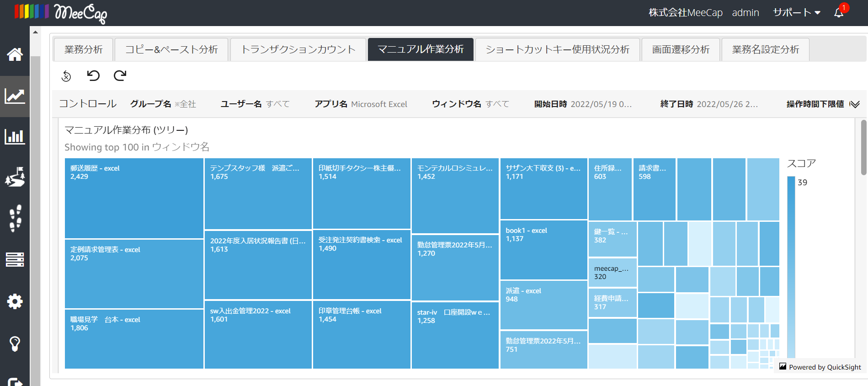This screenshot has width=868, height=386.
Task: Open the settings gear sidebar icon
Action: click(15, 301)
